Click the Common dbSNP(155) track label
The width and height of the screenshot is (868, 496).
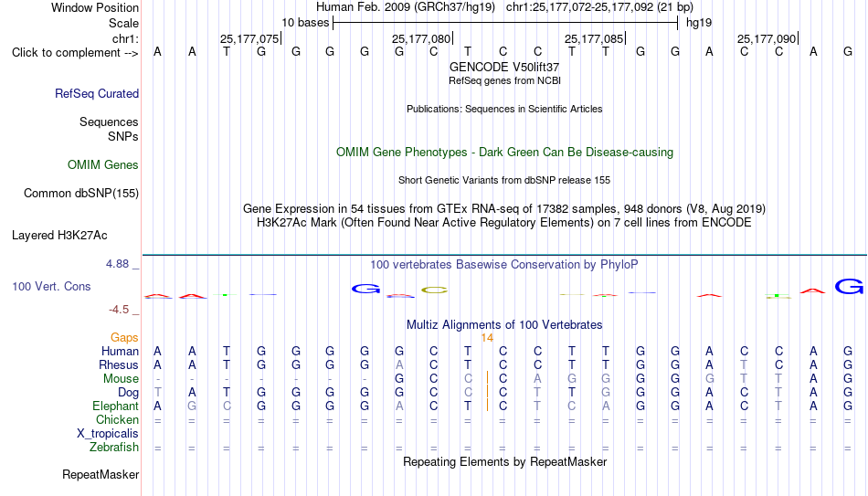[x=80, y=194]
